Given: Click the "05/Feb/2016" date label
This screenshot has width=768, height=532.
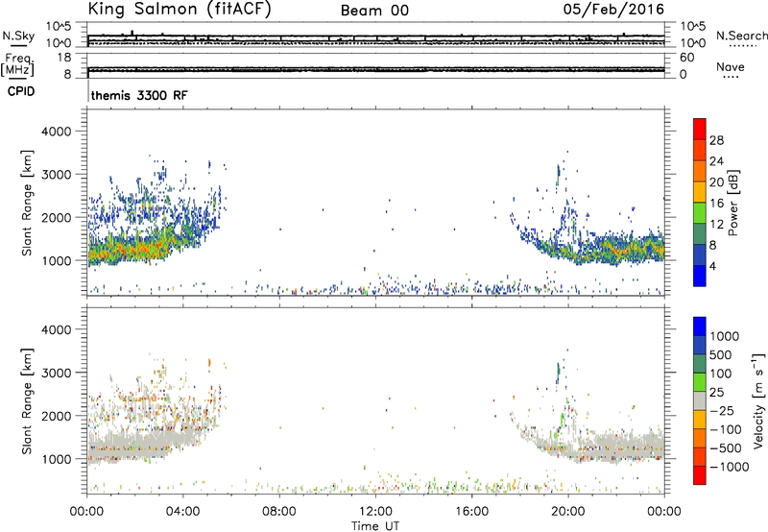Looking at the screenshot, I should coord(613,9).
